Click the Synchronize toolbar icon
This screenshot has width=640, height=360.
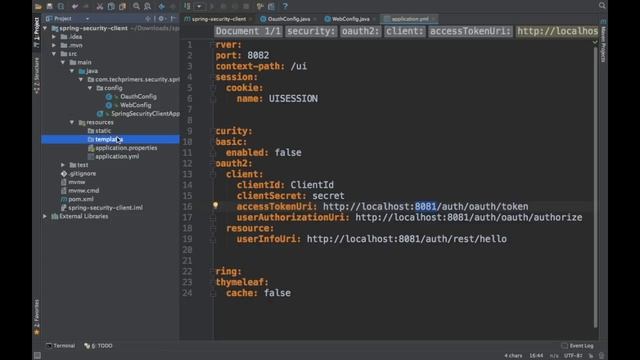point(61,6)
